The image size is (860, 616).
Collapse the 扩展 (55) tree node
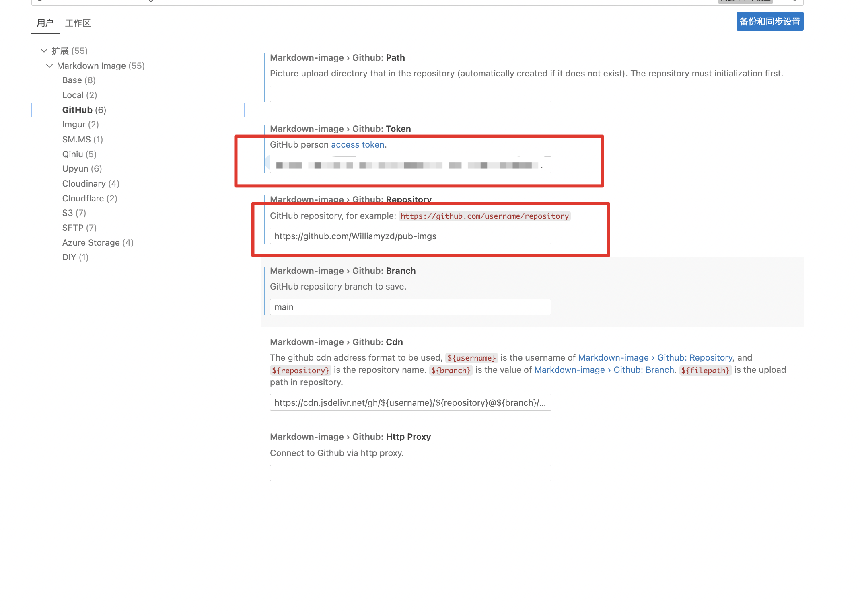[x=44, y=51]
